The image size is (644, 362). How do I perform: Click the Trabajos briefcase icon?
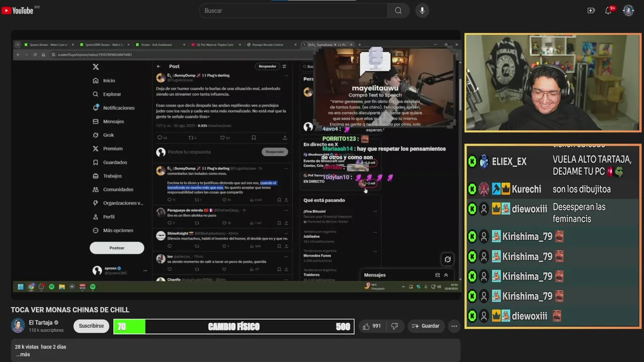(x=96, y=176)
